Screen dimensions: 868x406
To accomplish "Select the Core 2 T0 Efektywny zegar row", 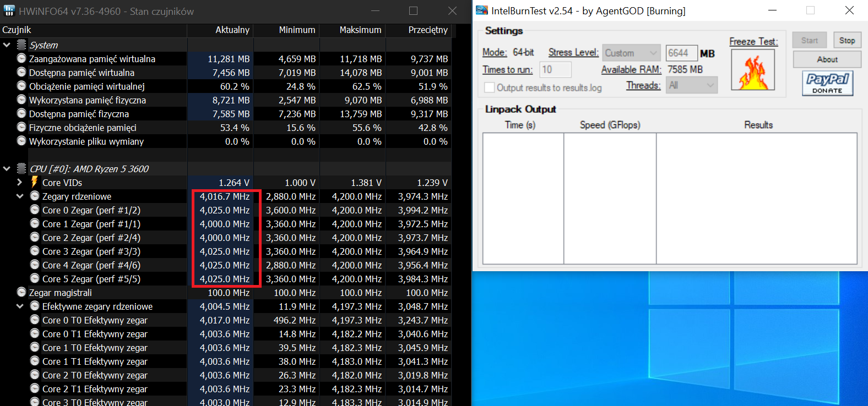I will (x=226, y=375).
